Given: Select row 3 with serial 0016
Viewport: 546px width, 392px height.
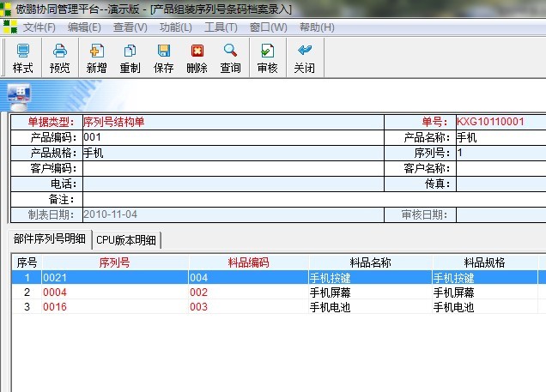Looking at the screenshot, I should pyautogui.click(x=55, y=307).
